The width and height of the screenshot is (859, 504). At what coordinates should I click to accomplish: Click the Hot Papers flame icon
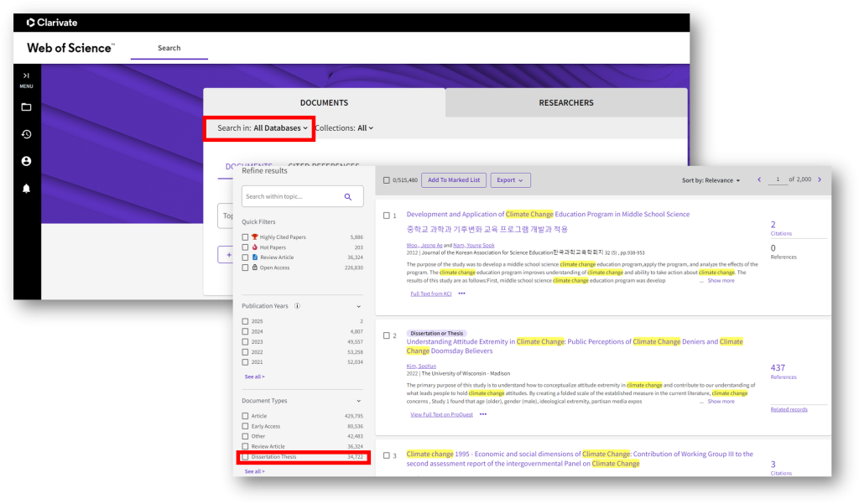tap(255, 247)
